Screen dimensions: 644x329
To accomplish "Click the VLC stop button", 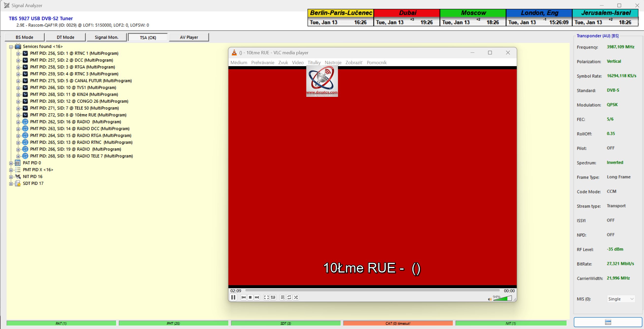I will [x=250, y=297].
